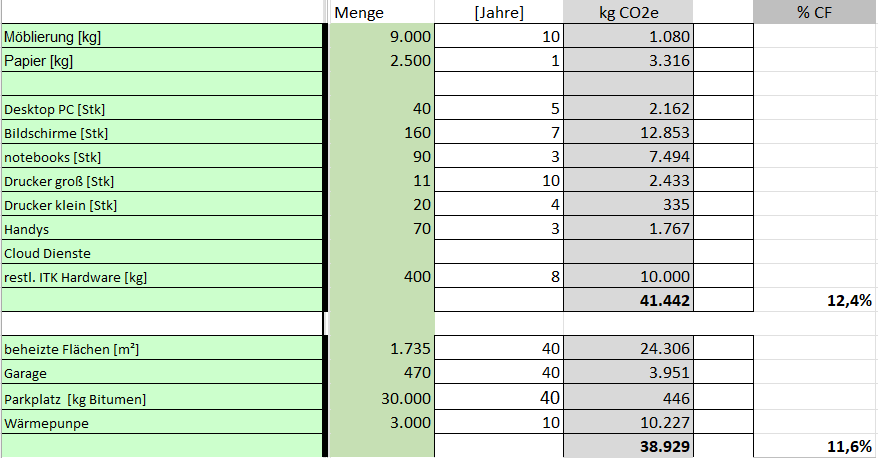Select the Cloud Dienste label cell
This screenshot has width=878, height=458.
click(163, 253)
